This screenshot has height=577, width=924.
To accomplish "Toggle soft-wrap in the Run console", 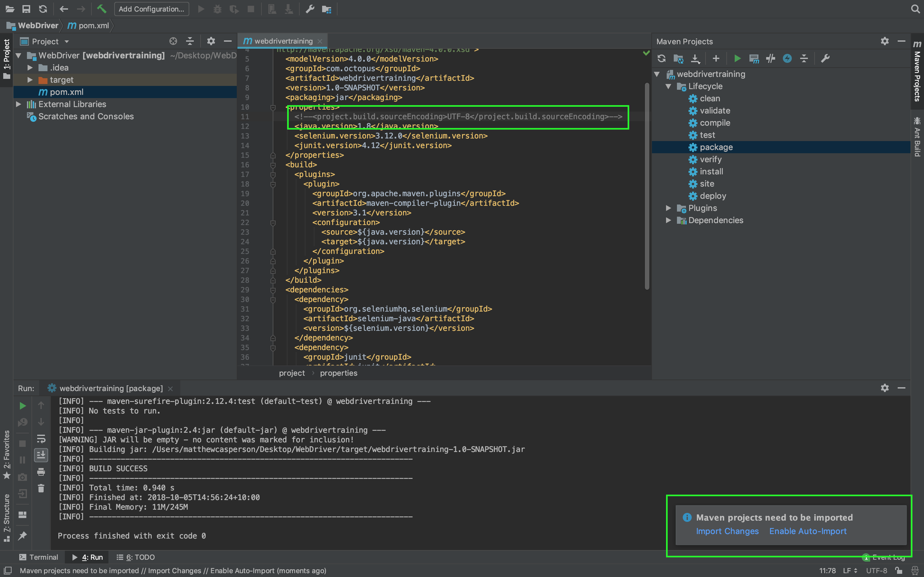I will [41, 439].
